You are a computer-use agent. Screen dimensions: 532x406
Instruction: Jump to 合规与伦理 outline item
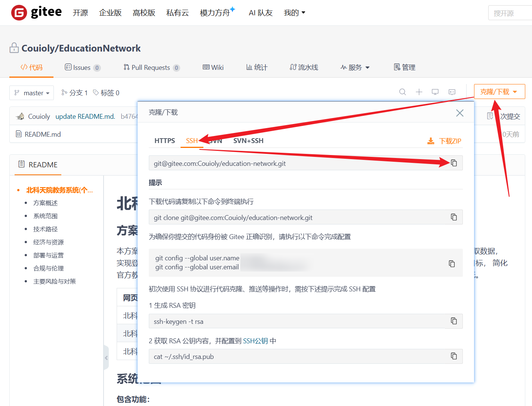(49, 268)
